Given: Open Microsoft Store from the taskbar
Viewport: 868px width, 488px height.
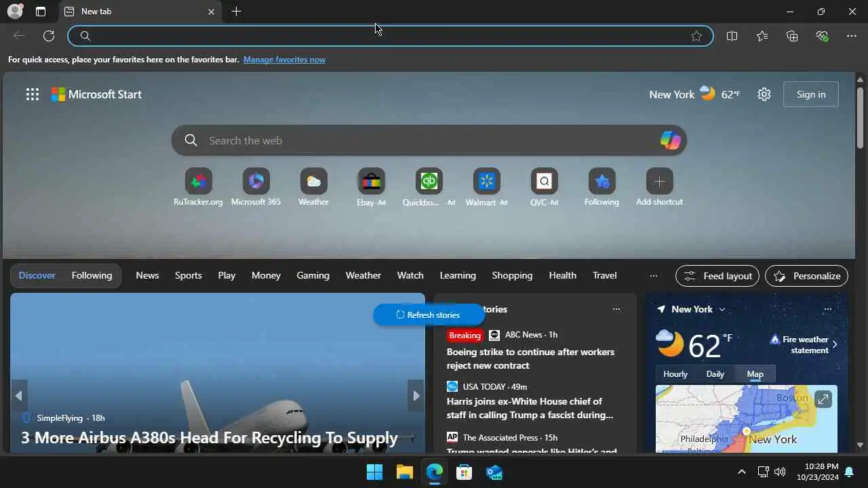Looking at the screenshot, I should tap(464, 472).
